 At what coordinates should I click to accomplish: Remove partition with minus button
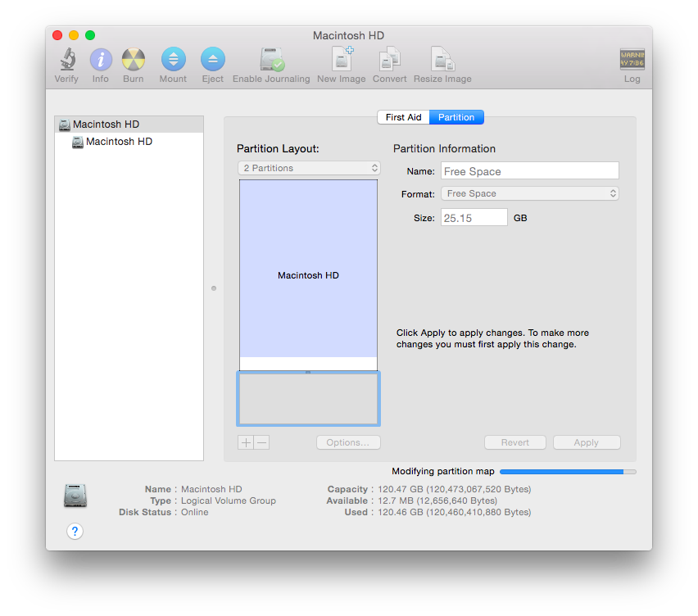(x=262, y=442)
